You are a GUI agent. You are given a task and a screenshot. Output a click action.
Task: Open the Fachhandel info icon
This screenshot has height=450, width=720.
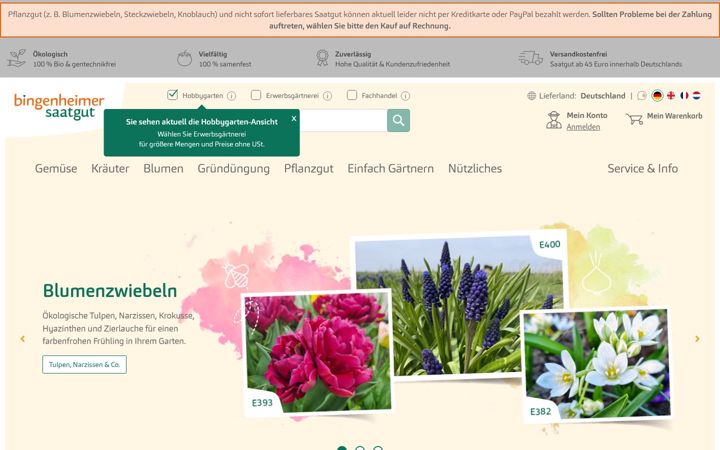pos(405,96)
